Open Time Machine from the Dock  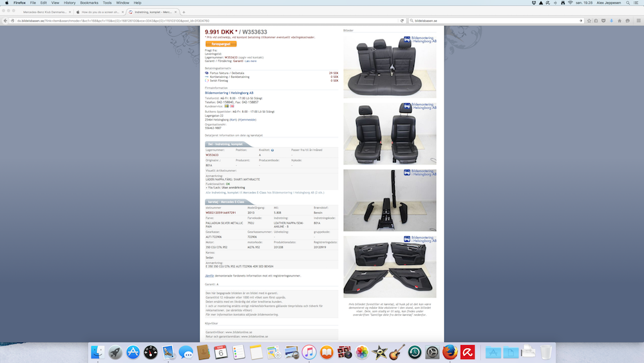(x=415, y=352)
